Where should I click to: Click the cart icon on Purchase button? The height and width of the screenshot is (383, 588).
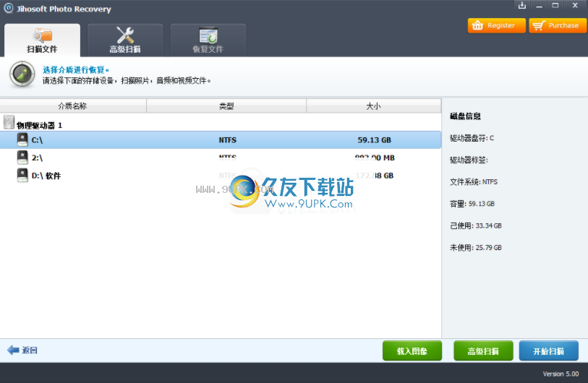click(x=539, y=25)
